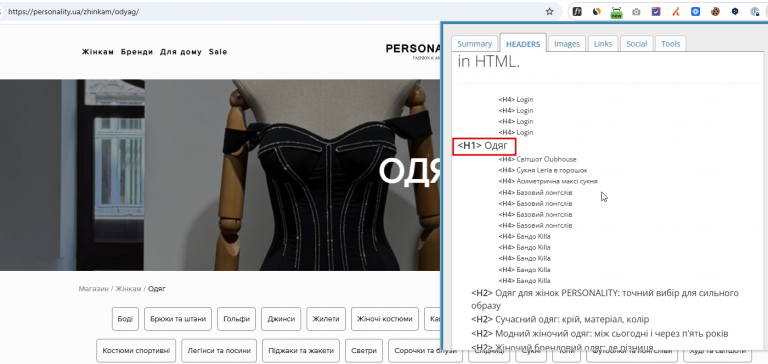Click the H1 Одяг header entry
This screenshot has width=768, height=364.
484,146
